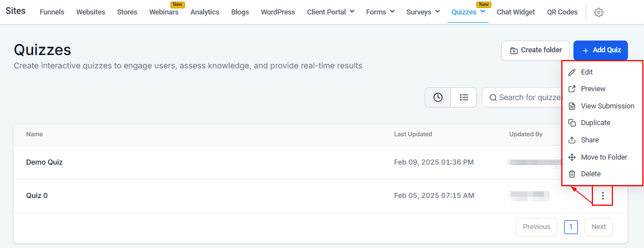Select page 1 in pagination
The image size is (644, 248).
pyautogui.click(x=571, y=227)
